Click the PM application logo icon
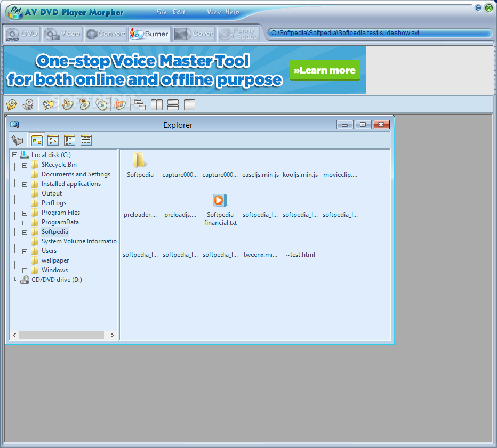 (15, 12)
